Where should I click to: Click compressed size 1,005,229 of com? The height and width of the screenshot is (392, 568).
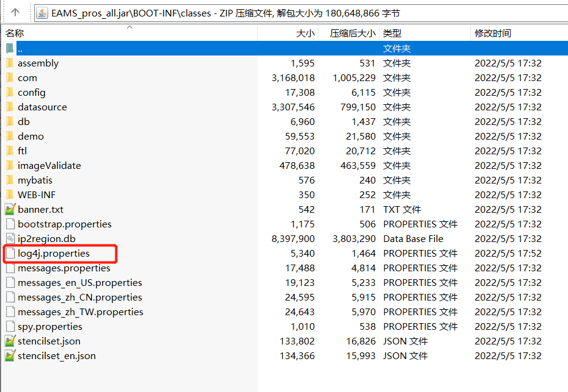click(x=354, y=78)
